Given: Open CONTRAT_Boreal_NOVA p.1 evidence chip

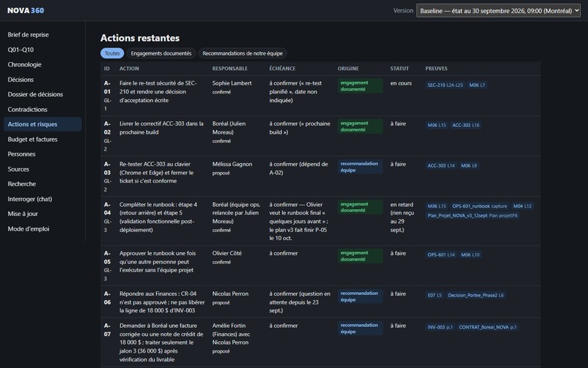Looking at the screenshot, I should click(488, 327).
